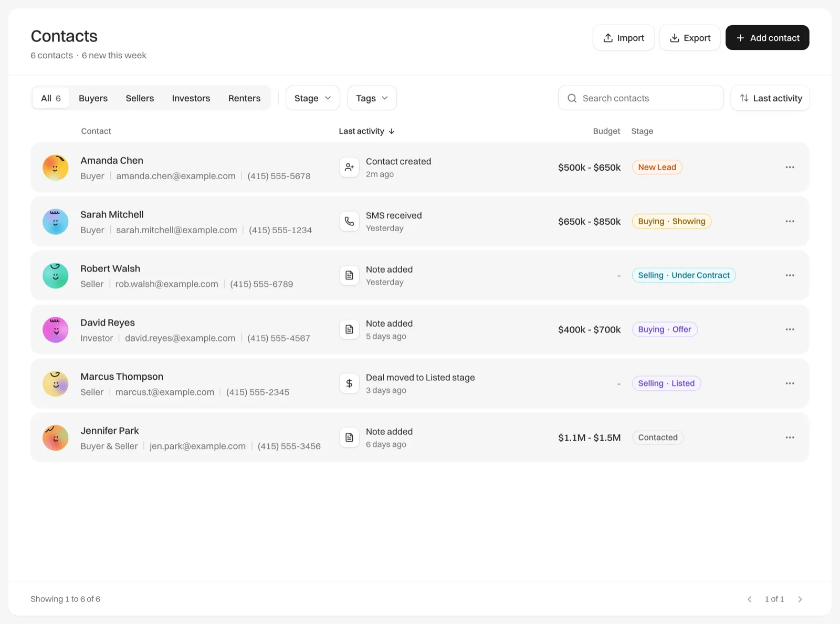The height and width of the screenshot is (624, 840).
Task: Open more options for Marcus Thompson
Action: (x=790, y=383)
